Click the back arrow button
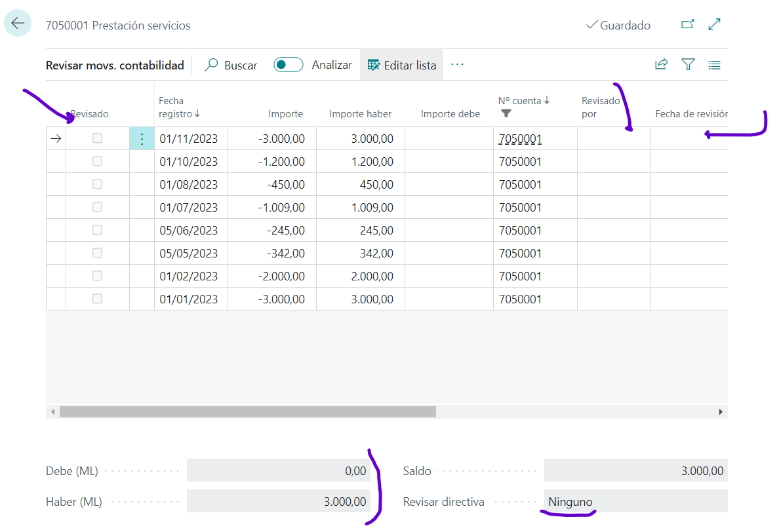The width and height of the screenshot is (779, 532). click(18, 24)
